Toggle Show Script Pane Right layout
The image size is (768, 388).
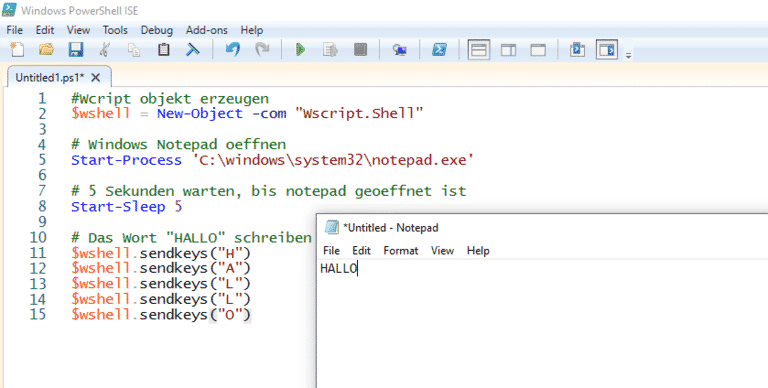508,49
